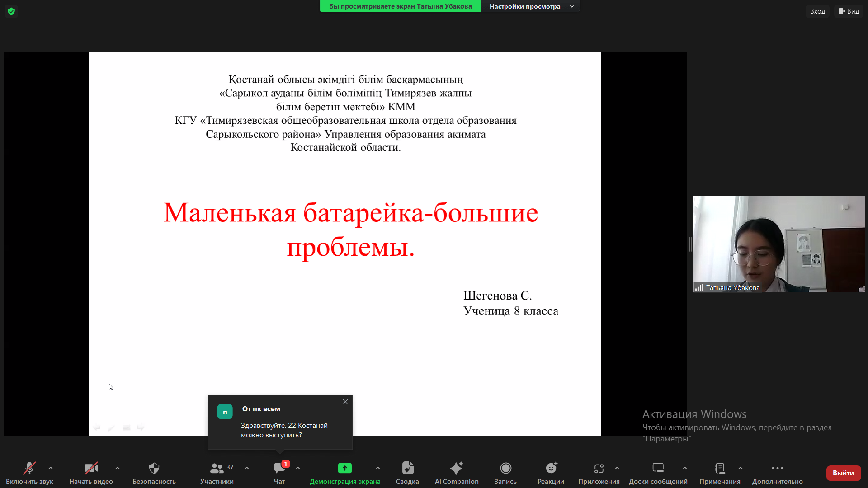
Task: Open Примечания notes icon
Action: 720,468
